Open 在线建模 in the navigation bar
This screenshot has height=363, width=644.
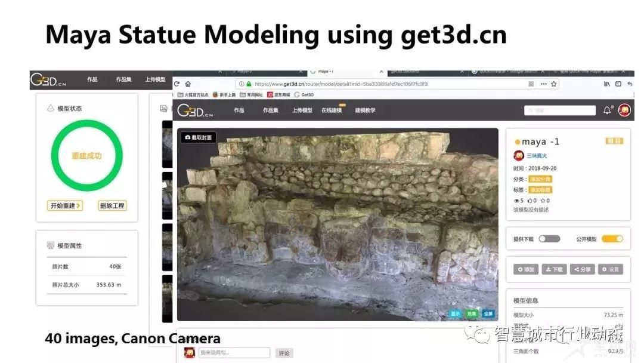pyautogui.click(x=332, y=110)
